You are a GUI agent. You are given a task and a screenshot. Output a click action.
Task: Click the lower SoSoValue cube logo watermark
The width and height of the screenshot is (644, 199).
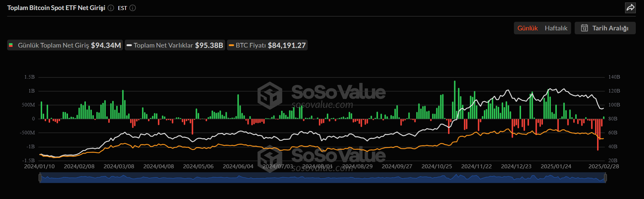270,158
